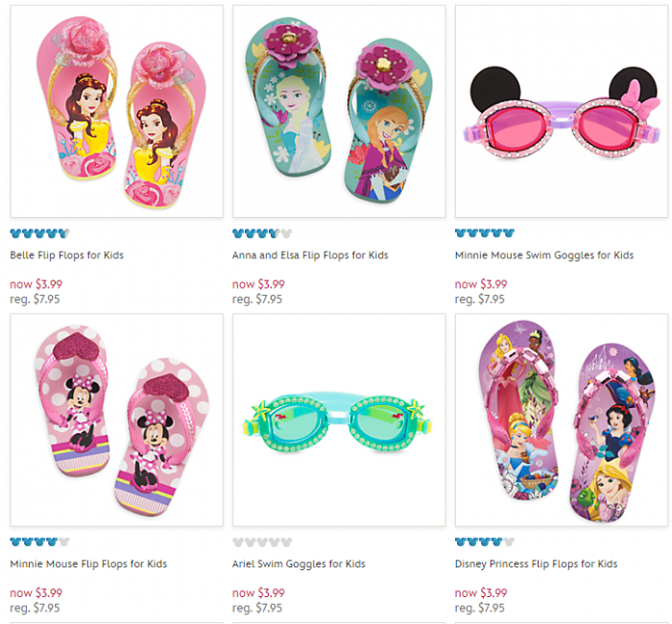Click Ariel Swim Goggles empty rating icons
The height and width of the screenshot is (624, 672).
click(x=261, y=541)
